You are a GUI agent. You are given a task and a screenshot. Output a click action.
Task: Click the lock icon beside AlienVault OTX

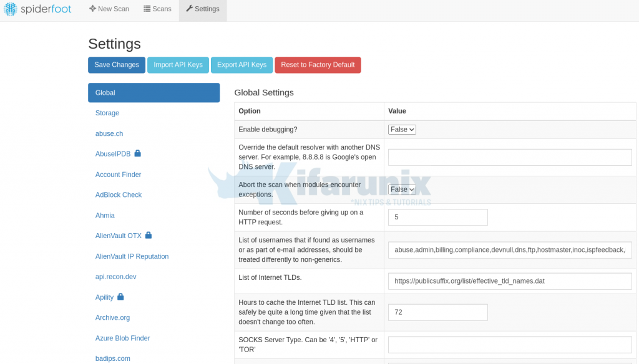(149, 236)
